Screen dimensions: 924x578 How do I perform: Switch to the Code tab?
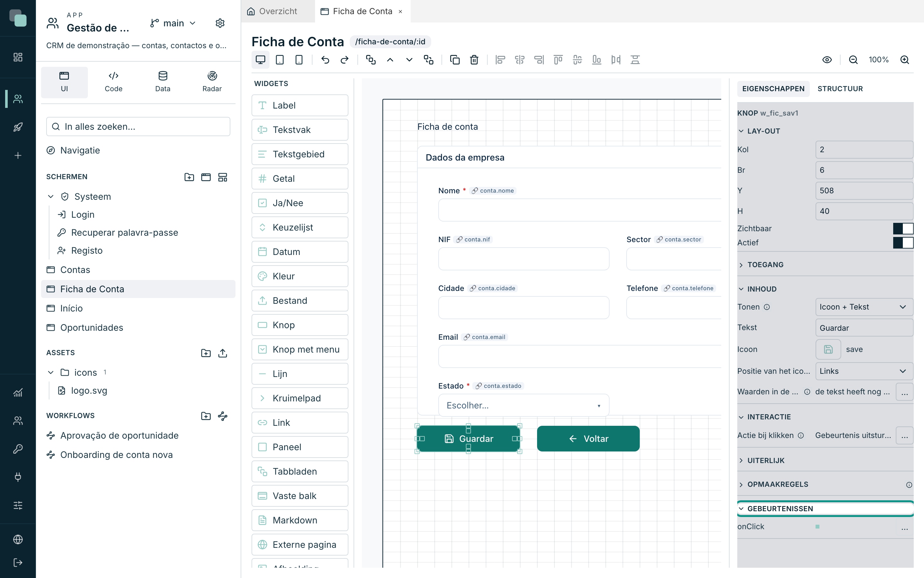113,82
